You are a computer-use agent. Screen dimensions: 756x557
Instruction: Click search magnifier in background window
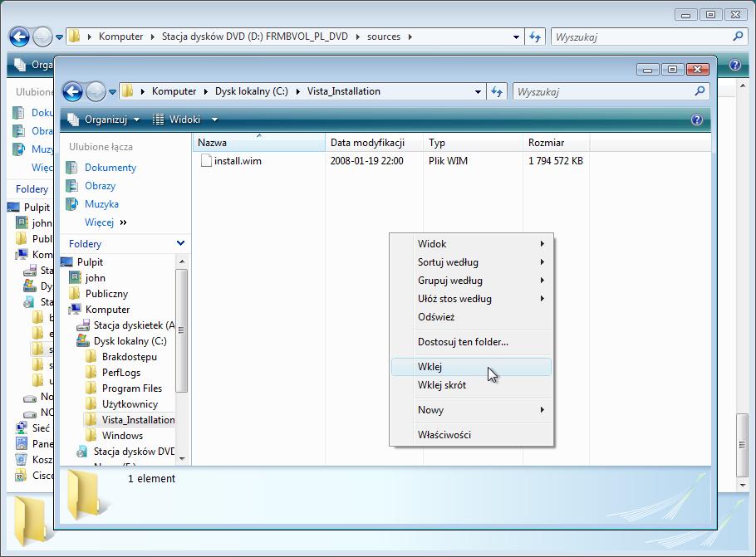[738, 37]
